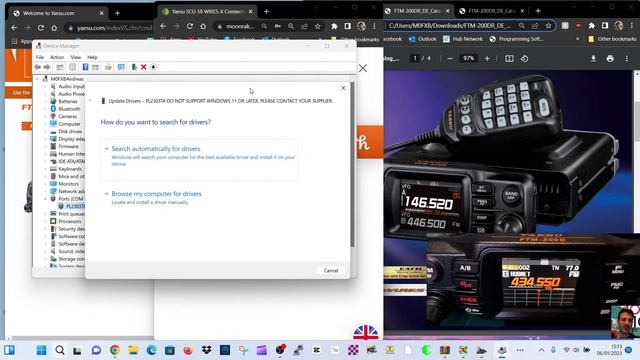
Task: Switch to second FTM-200DR_DE PDF tab
Action: pyautogui.click(x=492, y=11)
